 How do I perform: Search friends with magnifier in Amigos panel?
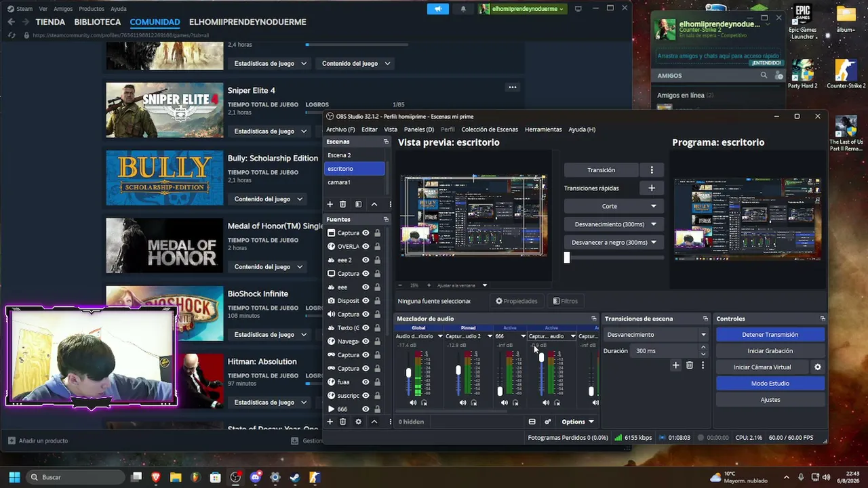tap(764, 75)
